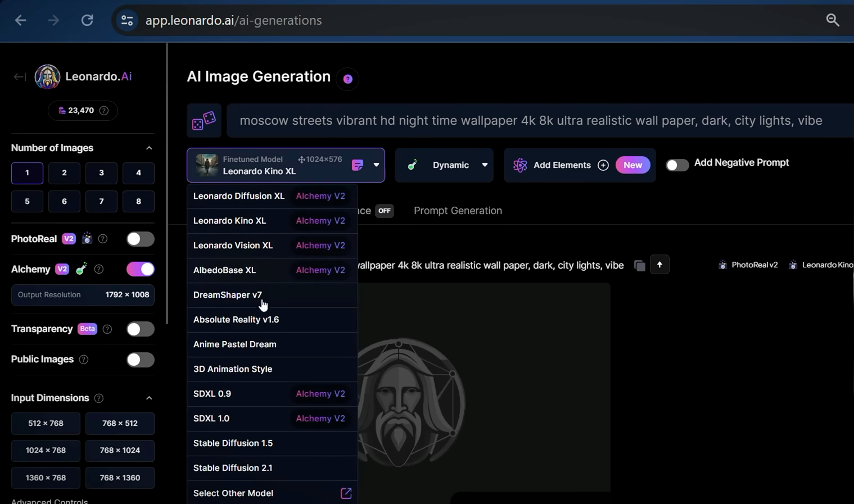Click the Dynamic style potion icon
The height and width of the screenshot is (504, 854).
point(412,165)
